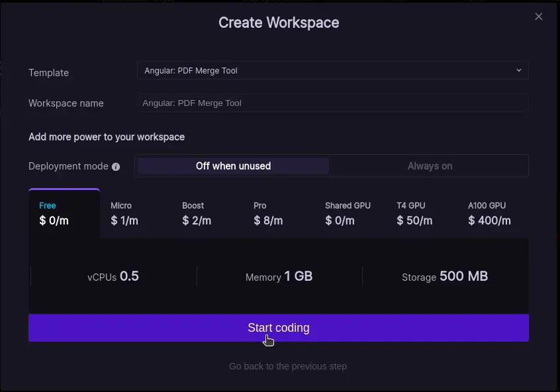
Task: Select Off when unused deployment mode
Action: tap(233, 166)
